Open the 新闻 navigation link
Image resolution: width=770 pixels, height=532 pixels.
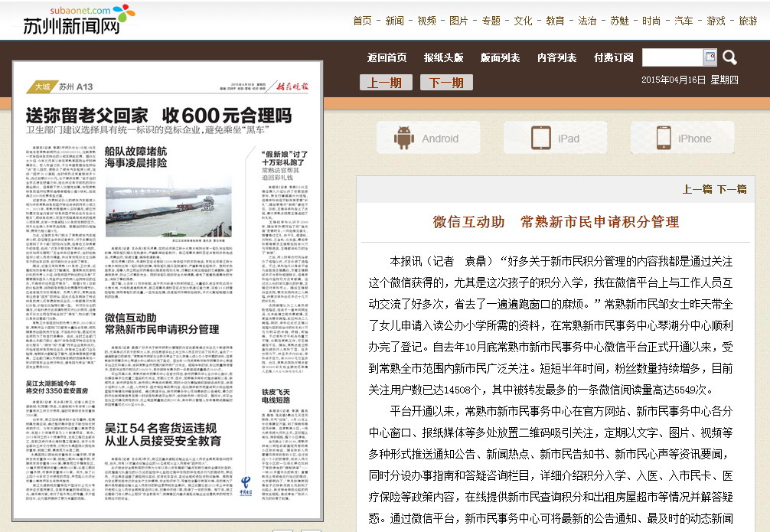pyautogui.click(x=394, y=21)
